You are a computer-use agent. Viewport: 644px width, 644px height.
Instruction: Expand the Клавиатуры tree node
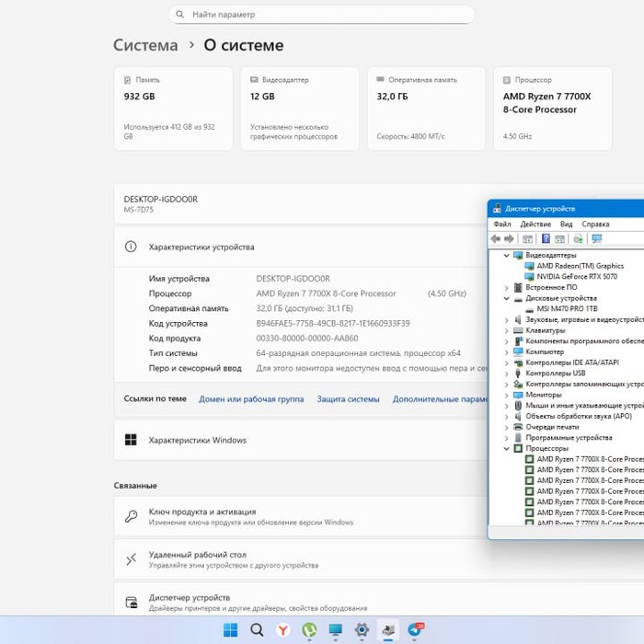click(x=506, y=330)
